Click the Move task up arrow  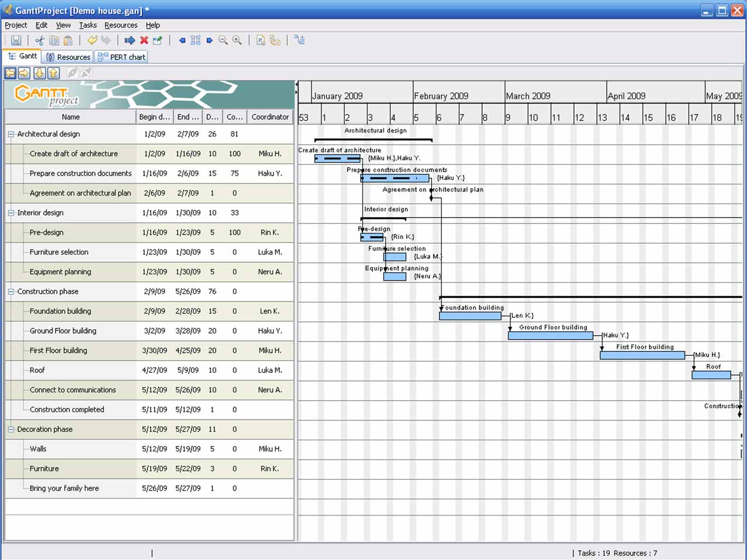tap(53, 73)
